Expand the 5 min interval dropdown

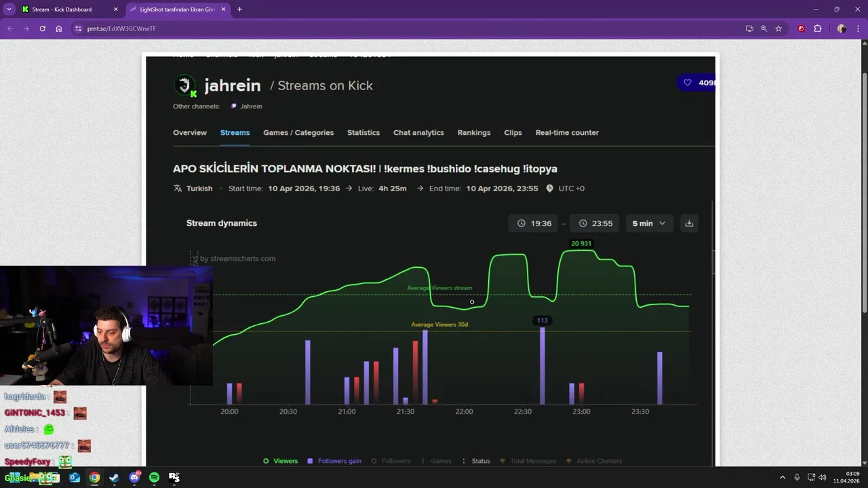pyautogui.click(x=649, y=223)
